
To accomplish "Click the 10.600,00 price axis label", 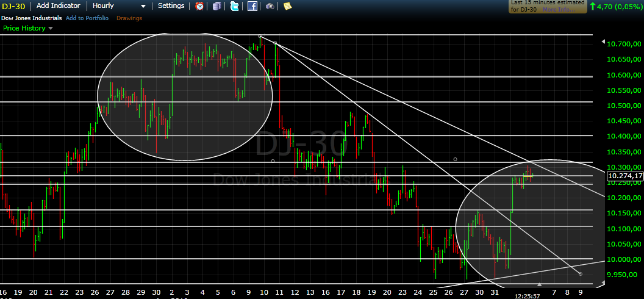I will (x=623, y=75).
